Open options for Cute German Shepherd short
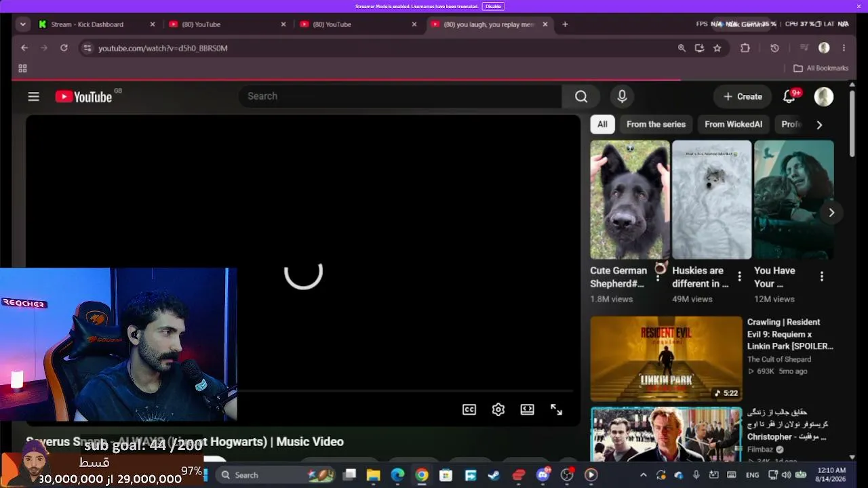The width and height of the screenshot is (868, 488). pyautogui.click(x=657, y=277)
